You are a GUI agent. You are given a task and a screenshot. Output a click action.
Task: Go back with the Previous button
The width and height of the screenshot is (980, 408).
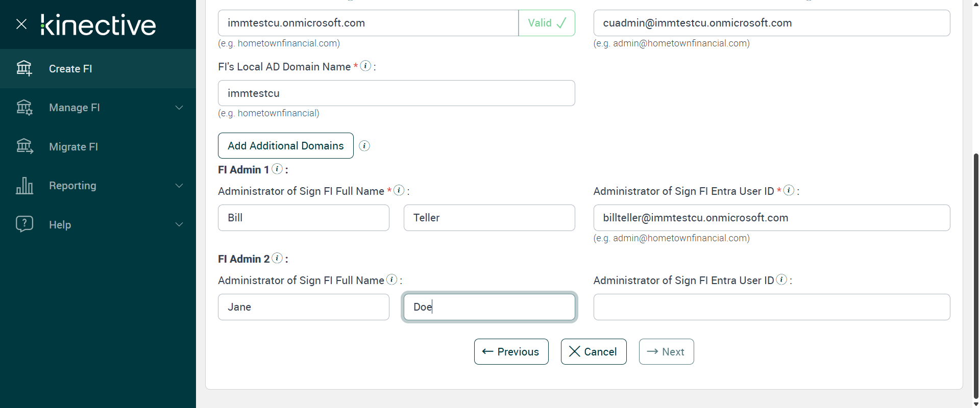coord(511,352)
